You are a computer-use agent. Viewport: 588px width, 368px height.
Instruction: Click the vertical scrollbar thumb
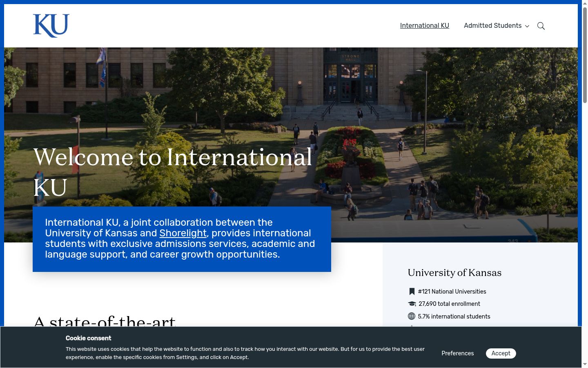tap(585, 55)
